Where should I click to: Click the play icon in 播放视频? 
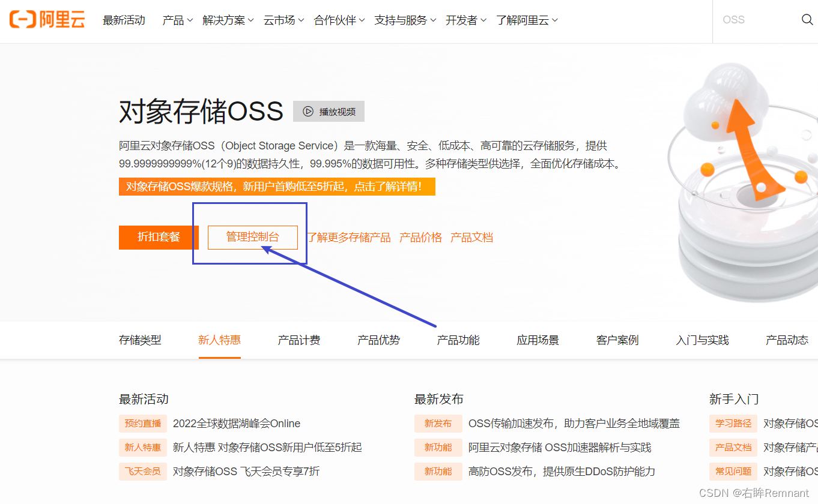[308, 112]
